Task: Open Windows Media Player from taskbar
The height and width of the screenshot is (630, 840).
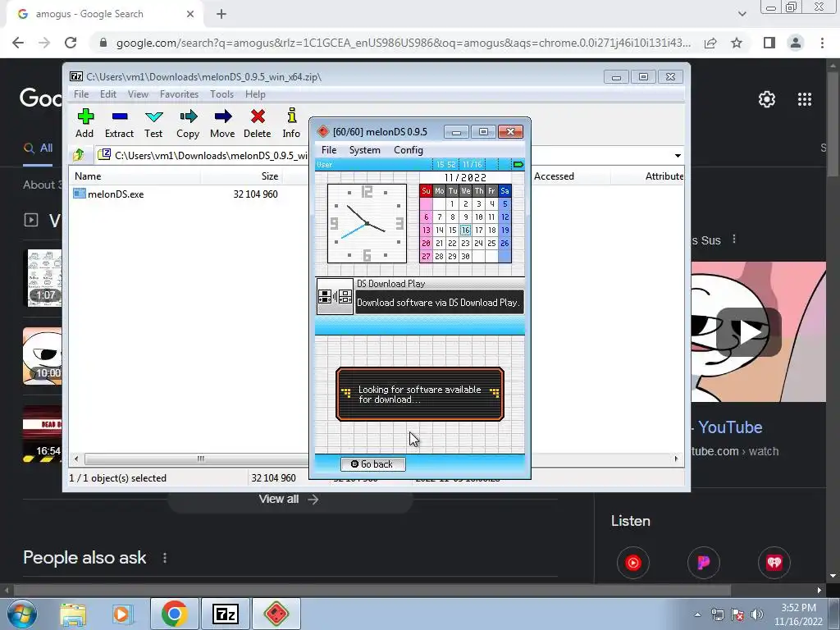Action: [x=121, y=614]
